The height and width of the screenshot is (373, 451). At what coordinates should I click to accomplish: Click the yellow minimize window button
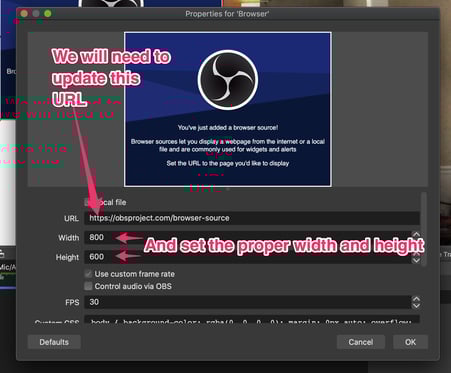(x=36, y=13)
